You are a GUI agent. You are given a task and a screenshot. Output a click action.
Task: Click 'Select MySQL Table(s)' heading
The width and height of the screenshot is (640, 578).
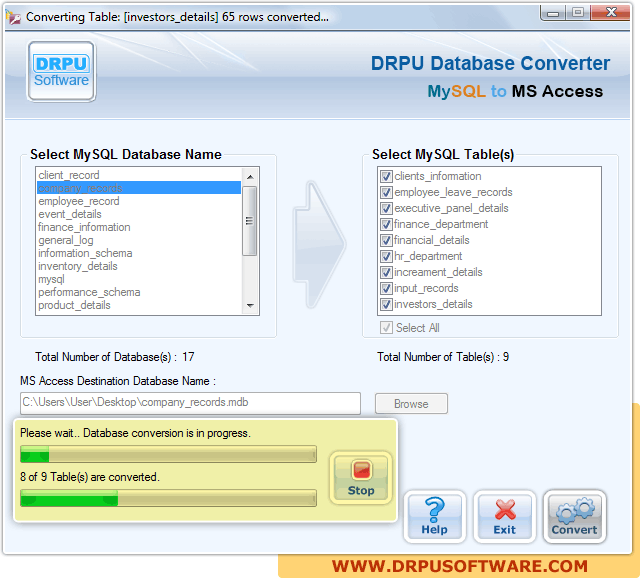pos(443,155)
